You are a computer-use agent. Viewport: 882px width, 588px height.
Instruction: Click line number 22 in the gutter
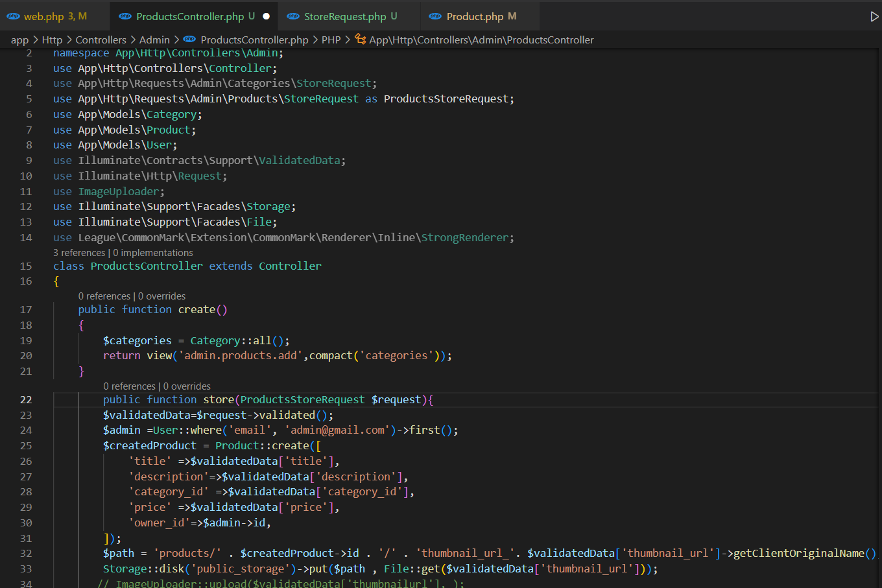[x=26, y=399]
